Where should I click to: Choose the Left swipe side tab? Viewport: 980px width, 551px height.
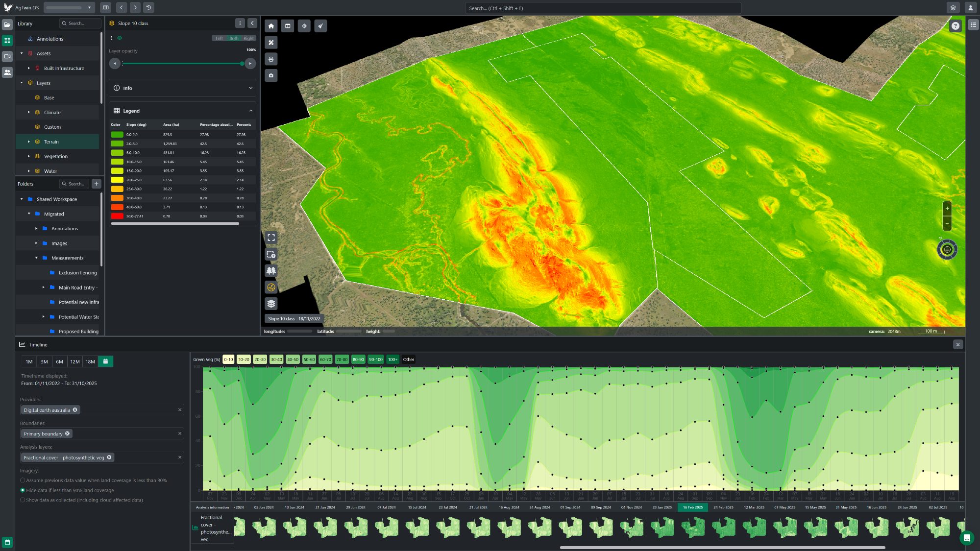point(219,38)
